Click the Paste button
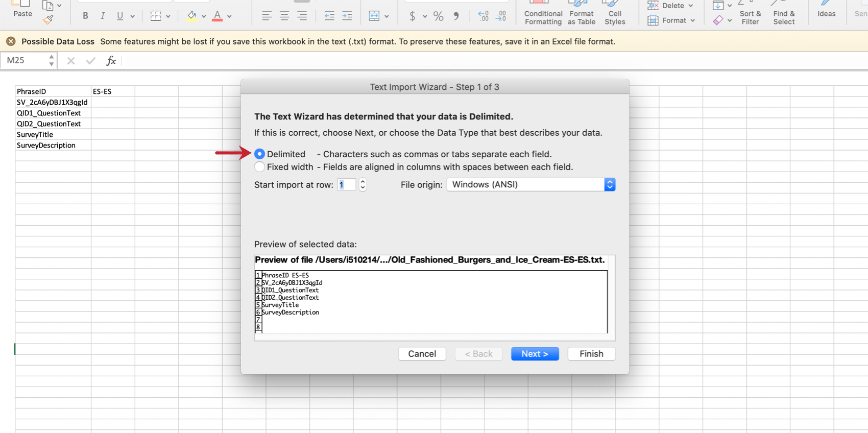This screenshot has height=433, width=868. pos(22,9)
